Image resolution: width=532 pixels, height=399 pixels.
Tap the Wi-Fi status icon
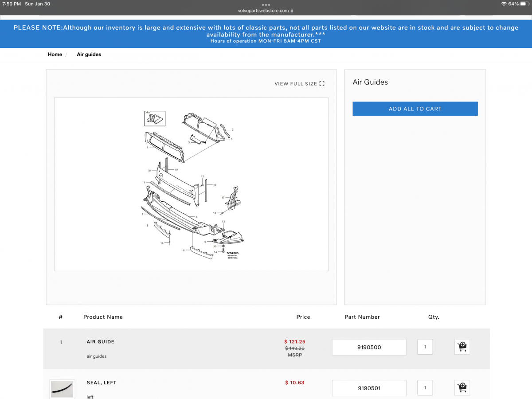pos(504,4)
